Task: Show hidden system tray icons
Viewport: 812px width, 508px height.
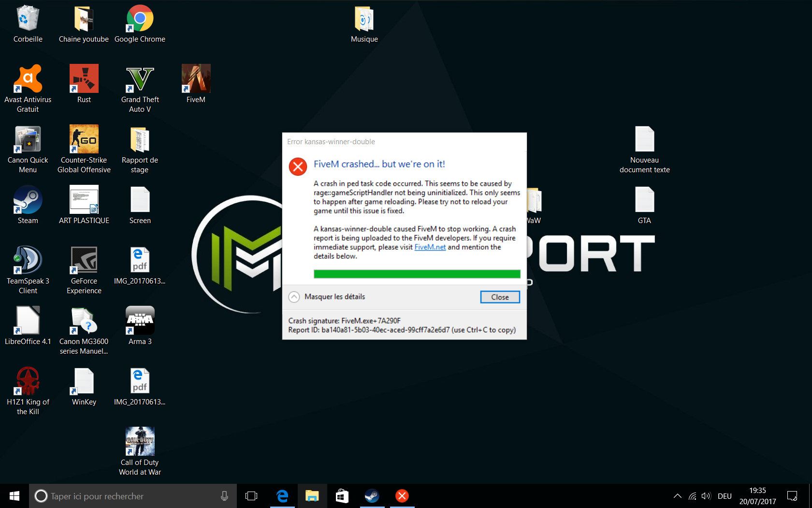Action: 678,496
